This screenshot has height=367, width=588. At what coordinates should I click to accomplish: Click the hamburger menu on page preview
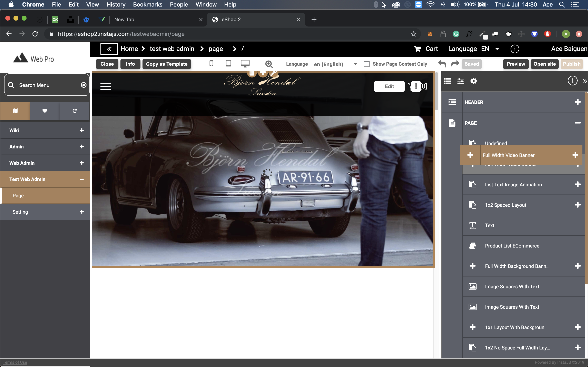[x=105, y=86]
